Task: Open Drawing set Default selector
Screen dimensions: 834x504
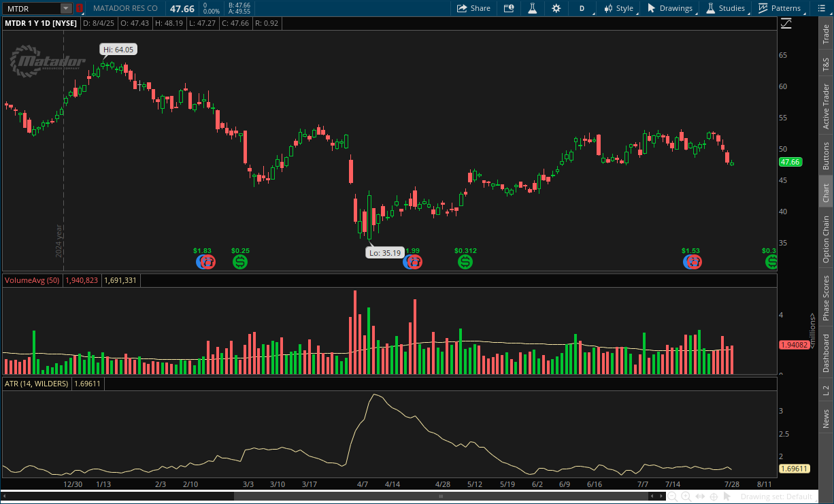Action: [777, 497]
